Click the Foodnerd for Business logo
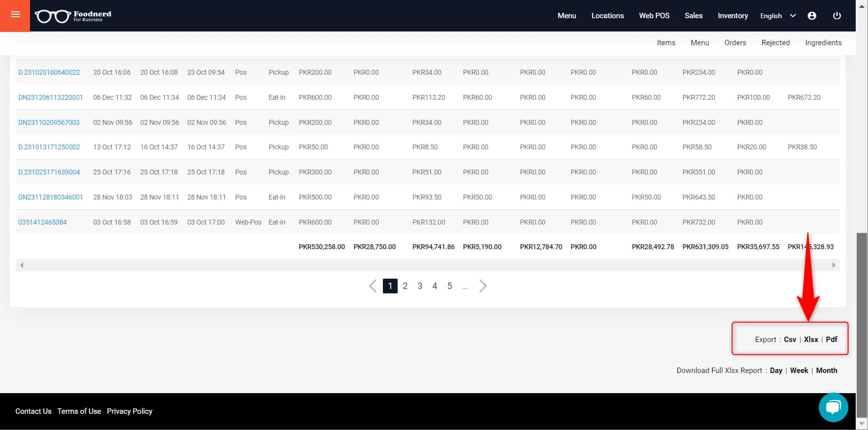Viewport: 868px width, 430px height. tap(73, 16)
